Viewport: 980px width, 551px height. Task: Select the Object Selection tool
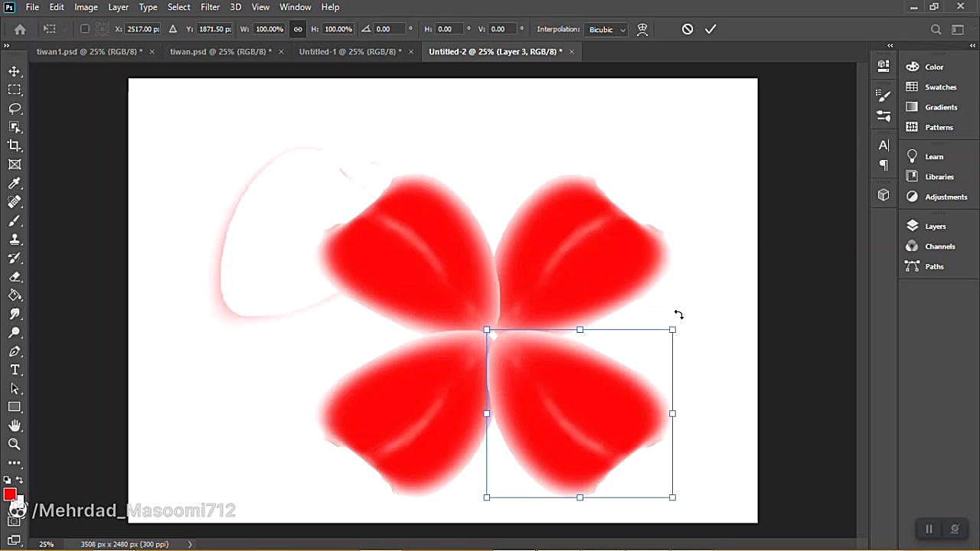15,127
